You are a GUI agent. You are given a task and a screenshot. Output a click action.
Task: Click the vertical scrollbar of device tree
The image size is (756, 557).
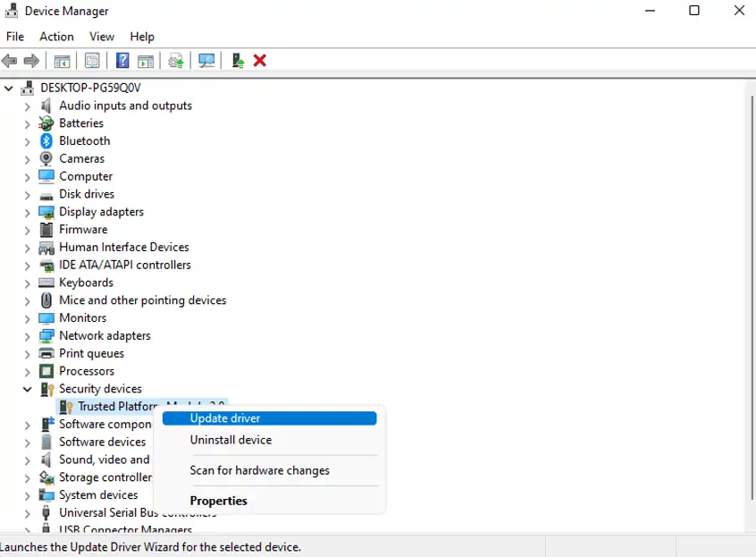coord(752,298)
